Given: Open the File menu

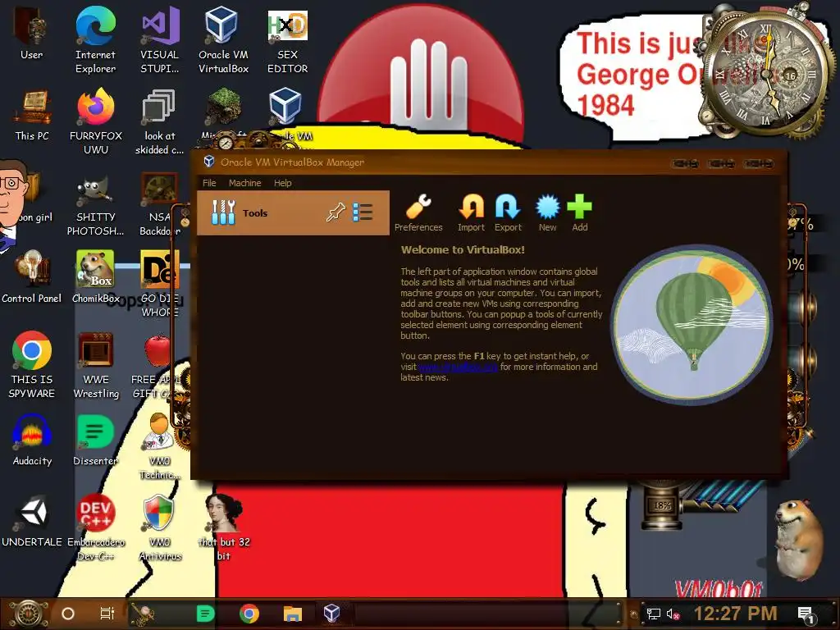Looking at the screenshot, I should click(209, 183).
